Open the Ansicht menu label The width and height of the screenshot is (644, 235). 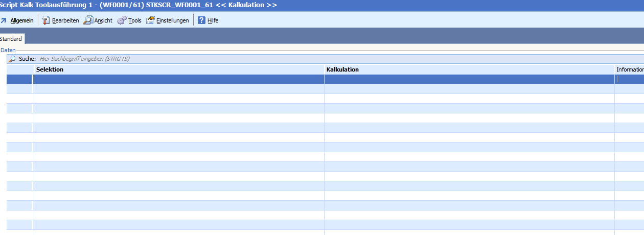(103, 20)
